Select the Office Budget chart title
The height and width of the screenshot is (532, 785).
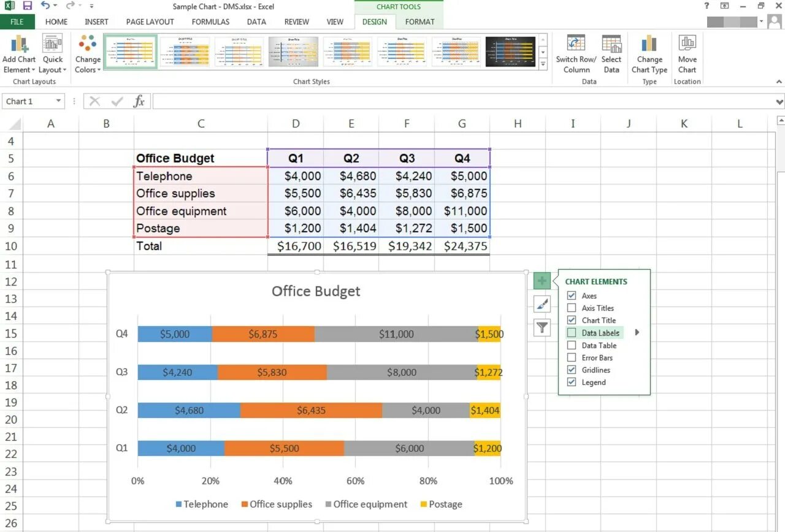pos(316,291)
